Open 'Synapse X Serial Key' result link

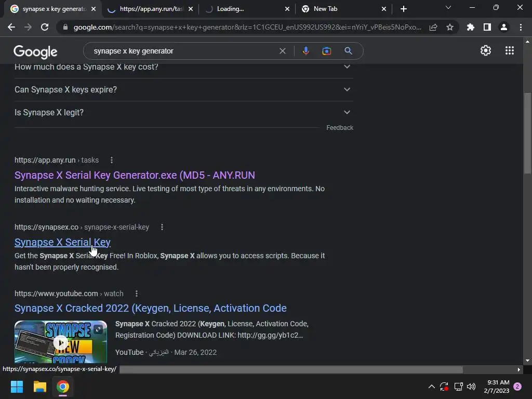[62, 242]
